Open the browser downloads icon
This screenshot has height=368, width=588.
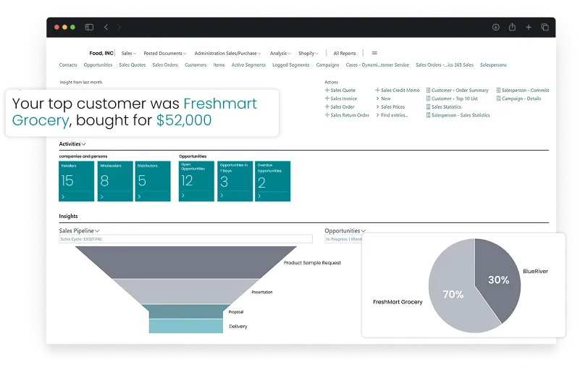496,27
